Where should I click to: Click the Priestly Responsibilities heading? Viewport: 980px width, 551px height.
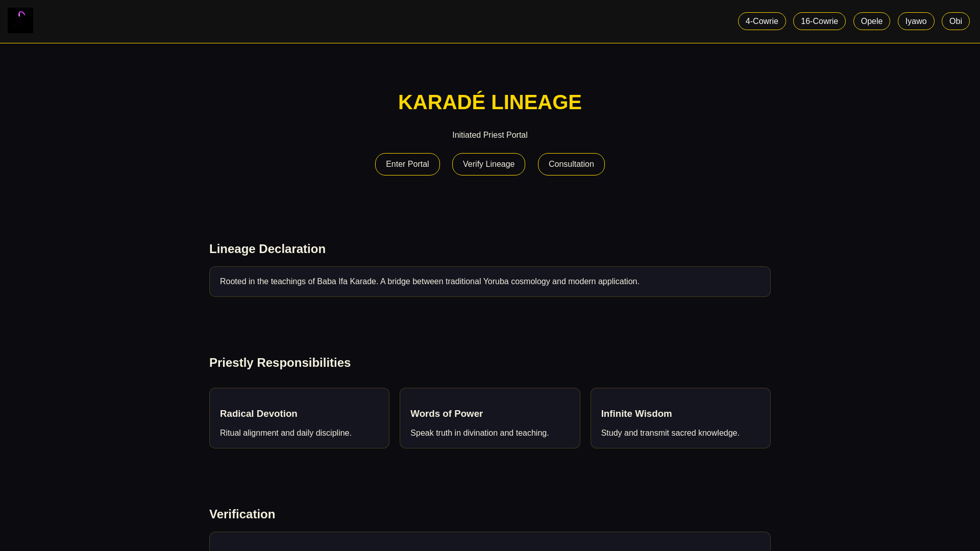(280, 363)
